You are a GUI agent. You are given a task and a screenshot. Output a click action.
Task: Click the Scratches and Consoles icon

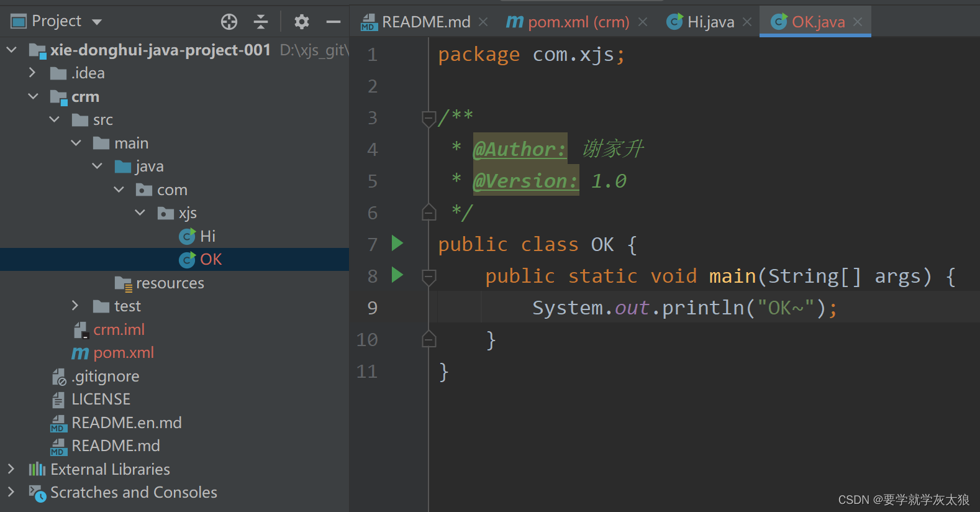tap(37, 493)
